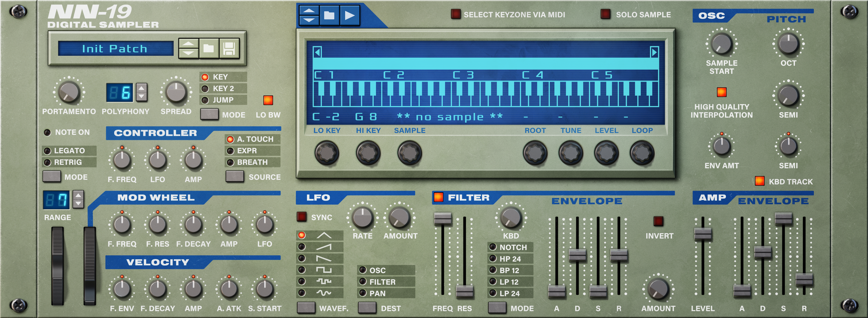Click the Sample Start knob

click(x=721, y=44)
